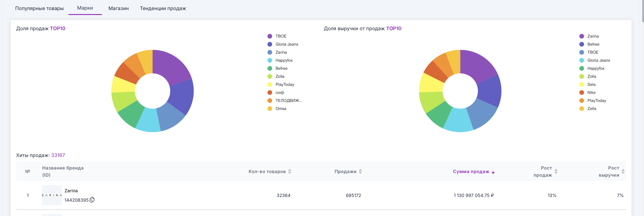Toggle Happyfox legend in revenue share chart
This screenshot has width=644, height=216.
click(x=592, y=68)
